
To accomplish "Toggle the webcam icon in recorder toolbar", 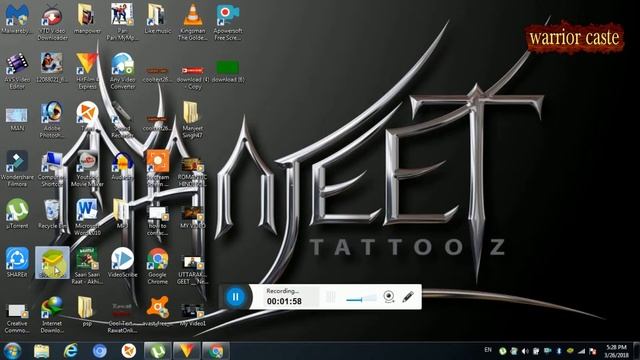I will [389, 297].
